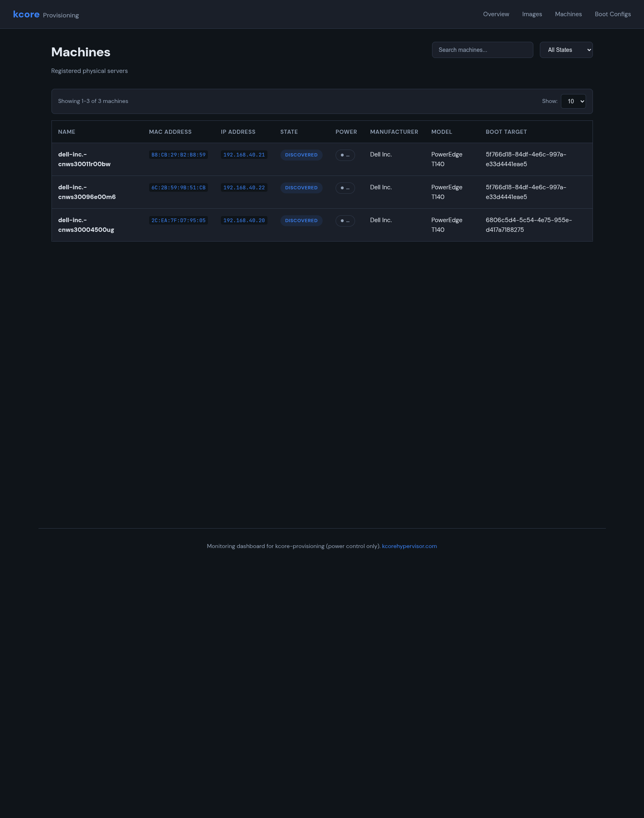Viewport: 644px width, 818px height.
Task: Focus the Search machines field
Action: [482, 50]
